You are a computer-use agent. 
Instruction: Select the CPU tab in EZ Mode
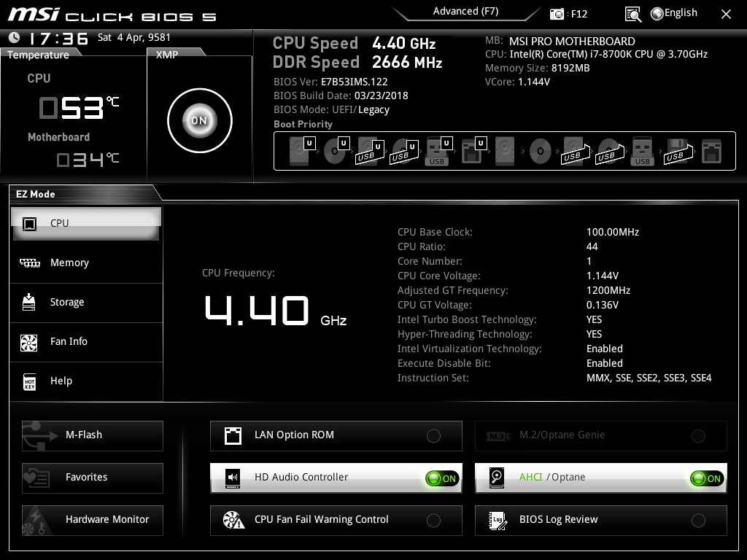tap(86, 223)
